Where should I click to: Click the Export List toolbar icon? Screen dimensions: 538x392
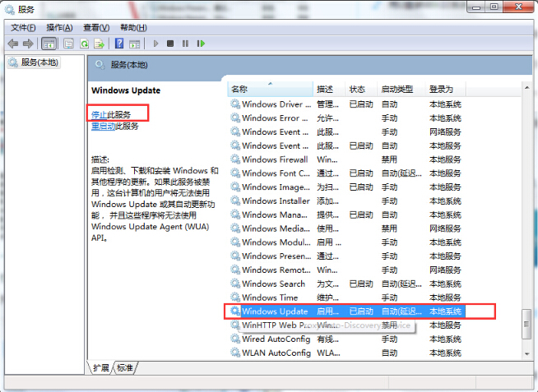pyautogui.click(x=100, y=44)
